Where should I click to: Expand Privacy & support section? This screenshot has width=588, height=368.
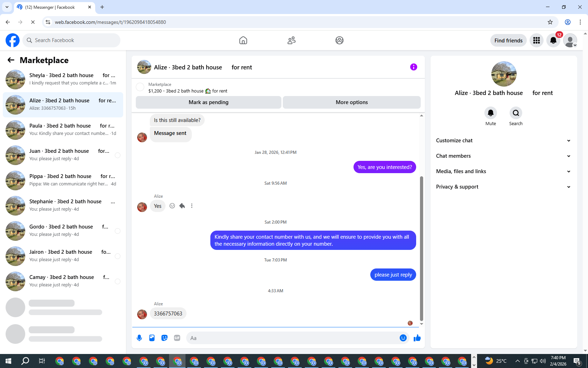[x=504, y=187]
